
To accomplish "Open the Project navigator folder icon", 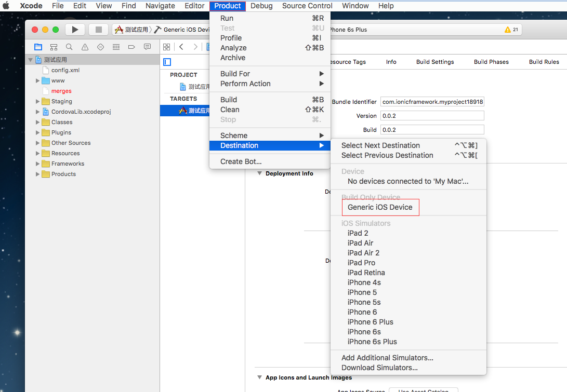I will tap(38, 47).
